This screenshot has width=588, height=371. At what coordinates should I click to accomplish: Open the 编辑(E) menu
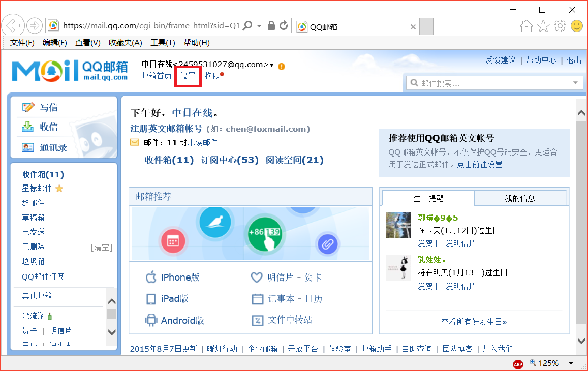[x=55, y=42]
